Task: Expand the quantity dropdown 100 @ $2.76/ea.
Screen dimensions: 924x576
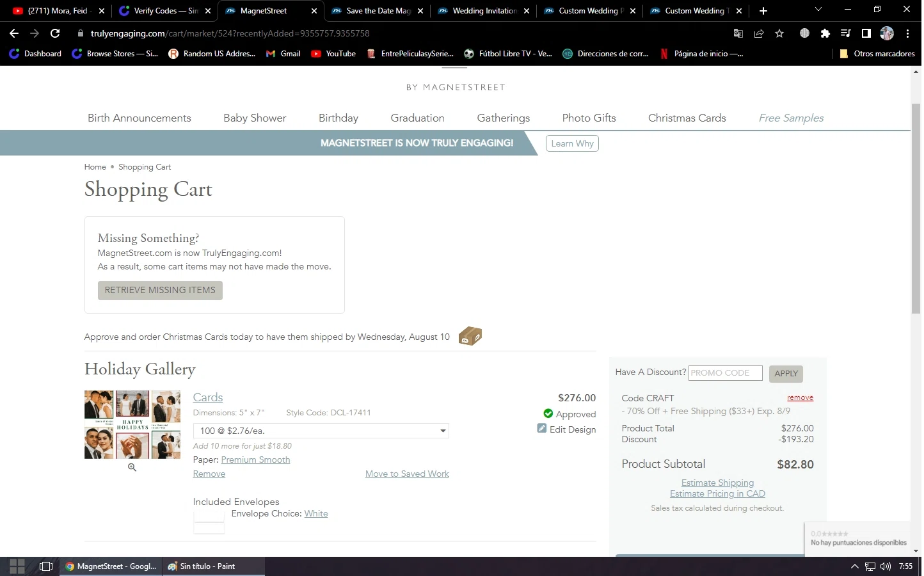Action: 321,431
